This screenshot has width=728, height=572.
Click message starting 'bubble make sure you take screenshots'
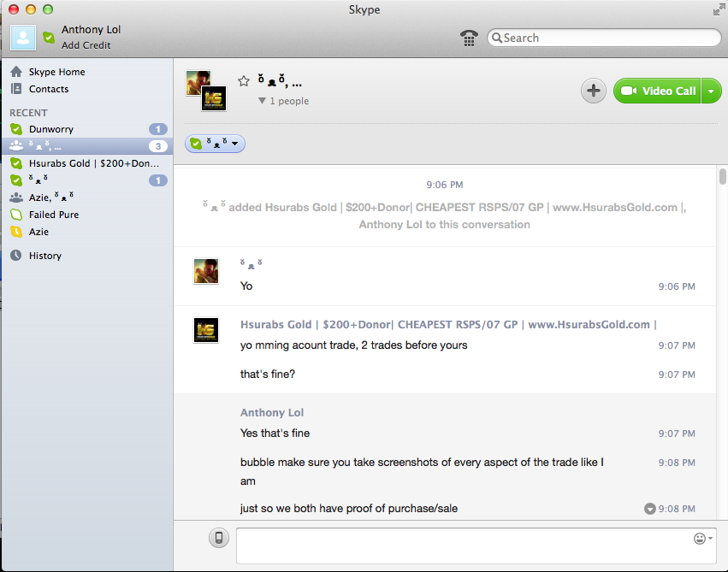422,471
